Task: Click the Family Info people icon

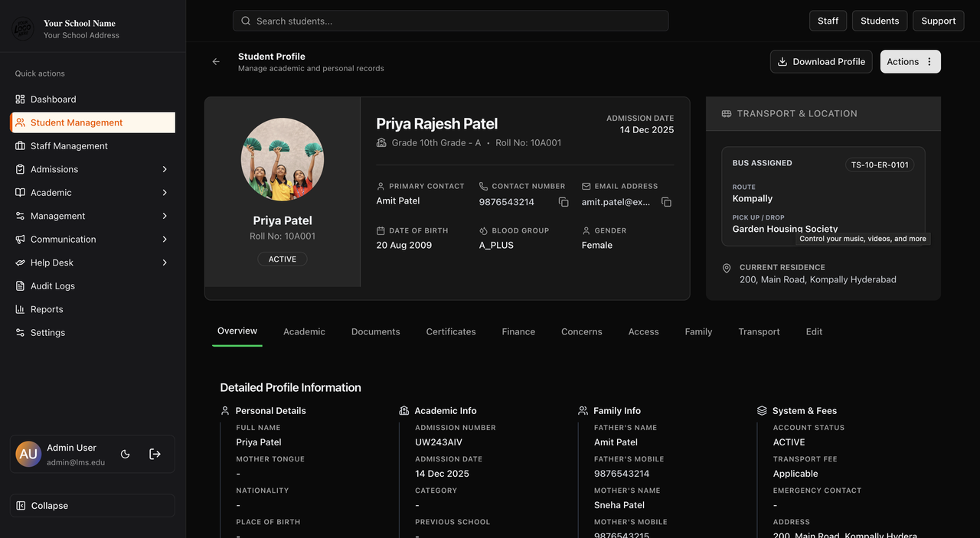Action: click(x=583, y=411)
